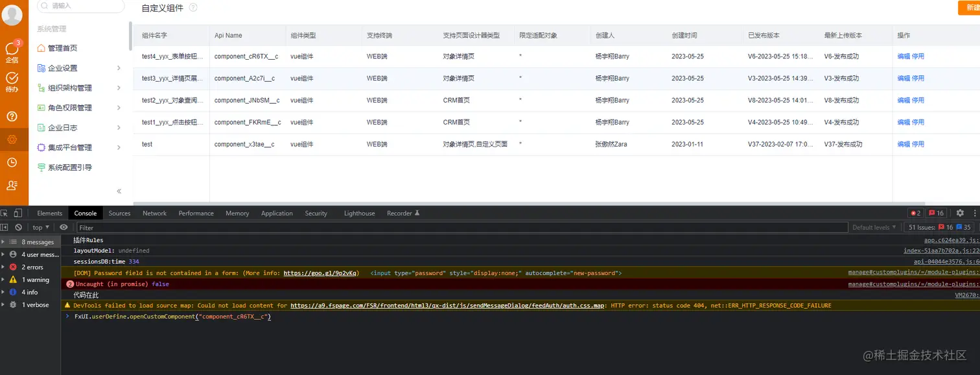Viewport: 980px width, 375px height.
Task: Open 企信 messages icon in orange sidebar
Action: (12, 52)
